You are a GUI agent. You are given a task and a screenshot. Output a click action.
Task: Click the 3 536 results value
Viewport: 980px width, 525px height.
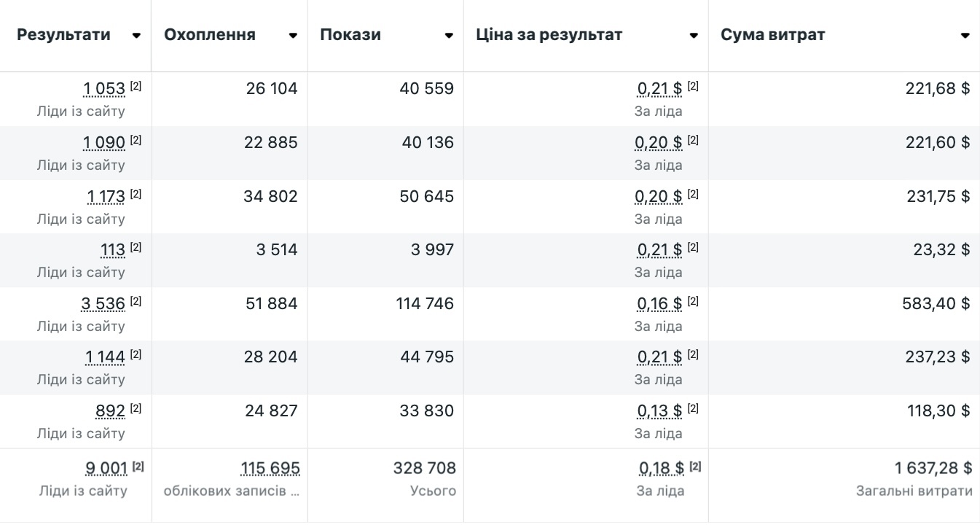[103, 303]
